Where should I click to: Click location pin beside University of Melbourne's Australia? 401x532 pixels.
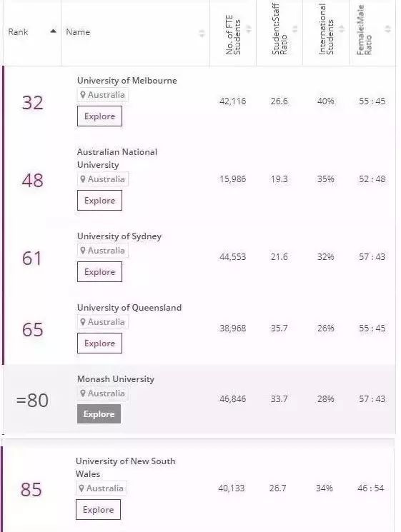(83, 95)
